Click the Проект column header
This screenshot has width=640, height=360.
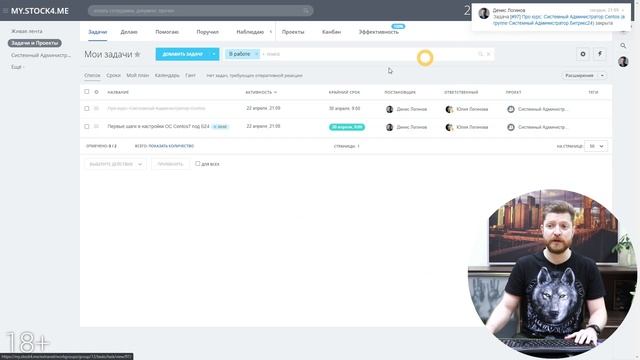(513, 92)
